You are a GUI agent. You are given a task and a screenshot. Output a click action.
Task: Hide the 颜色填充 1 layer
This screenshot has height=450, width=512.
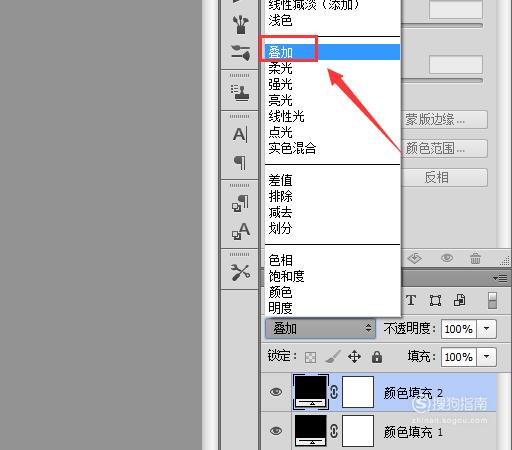276,431
